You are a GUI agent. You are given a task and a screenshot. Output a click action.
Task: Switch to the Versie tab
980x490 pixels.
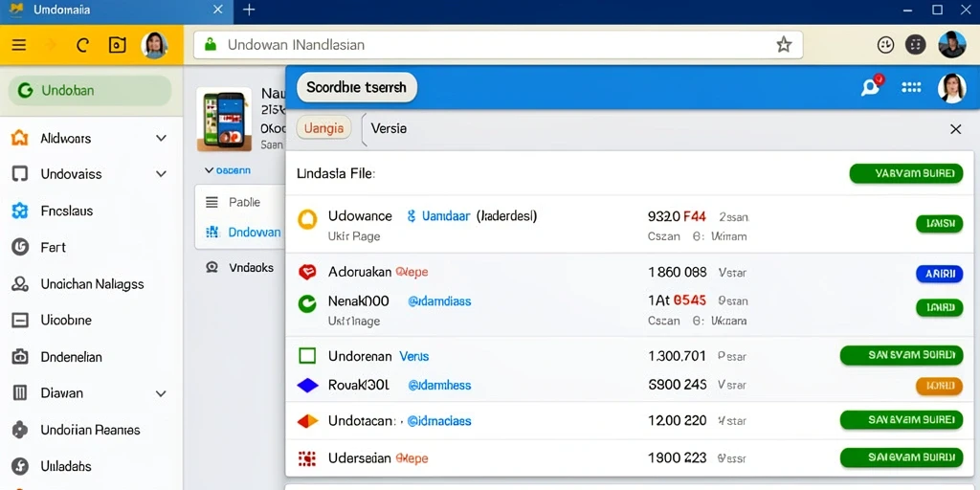coord(389,128)
